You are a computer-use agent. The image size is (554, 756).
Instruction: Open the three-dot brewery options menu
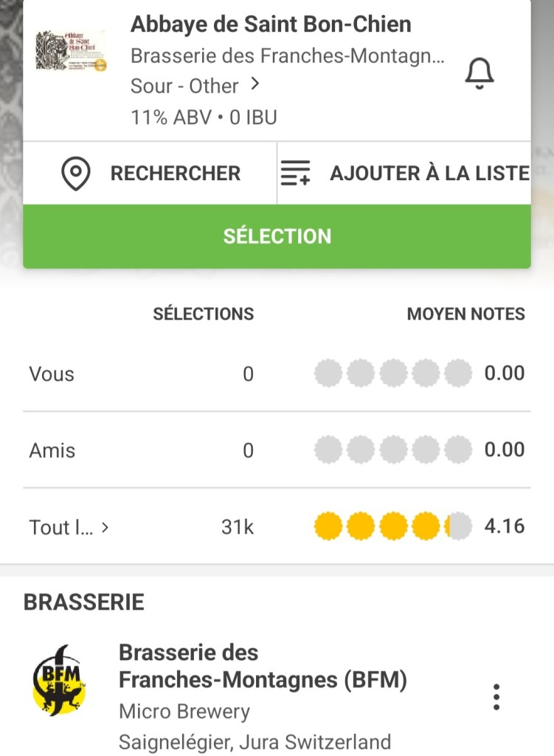click(x=496, y=696)
